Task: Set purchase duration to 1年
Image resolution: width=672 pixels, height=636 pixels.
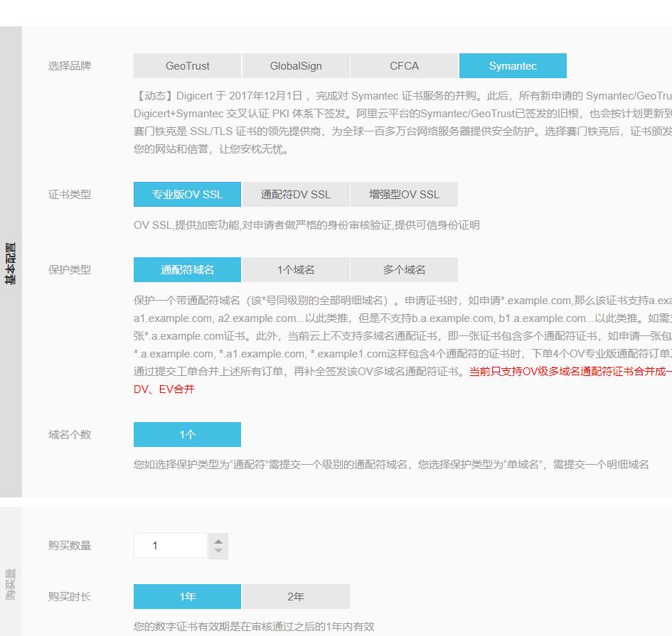Action: 186,596
